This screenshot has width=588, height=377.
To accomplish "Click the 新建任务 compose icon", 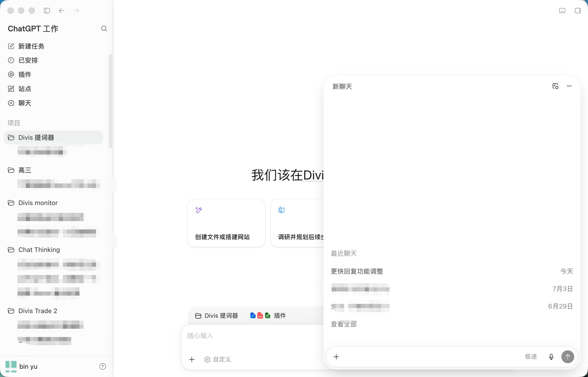I will [x=11, y=46].
